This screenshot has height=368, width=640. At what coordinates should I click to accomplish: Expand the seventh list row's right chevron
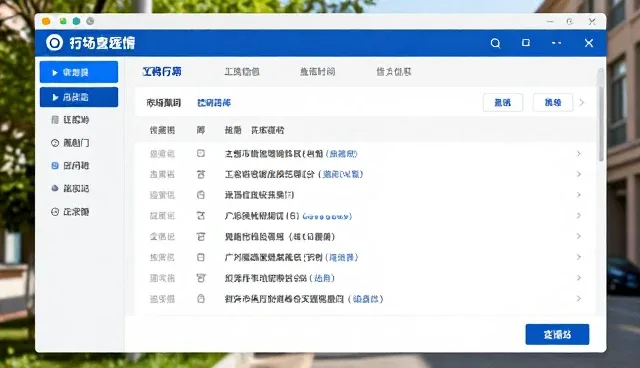pos(578,278)
